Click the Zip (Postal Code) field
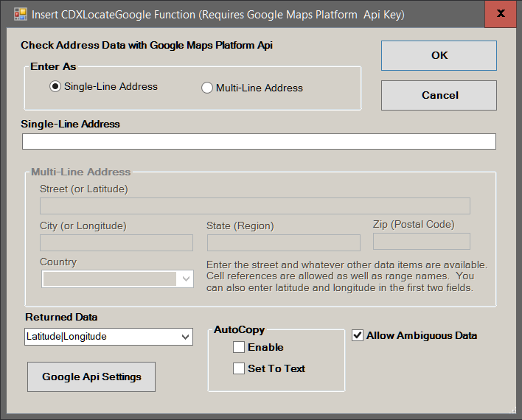 click(x=422, y=241)
